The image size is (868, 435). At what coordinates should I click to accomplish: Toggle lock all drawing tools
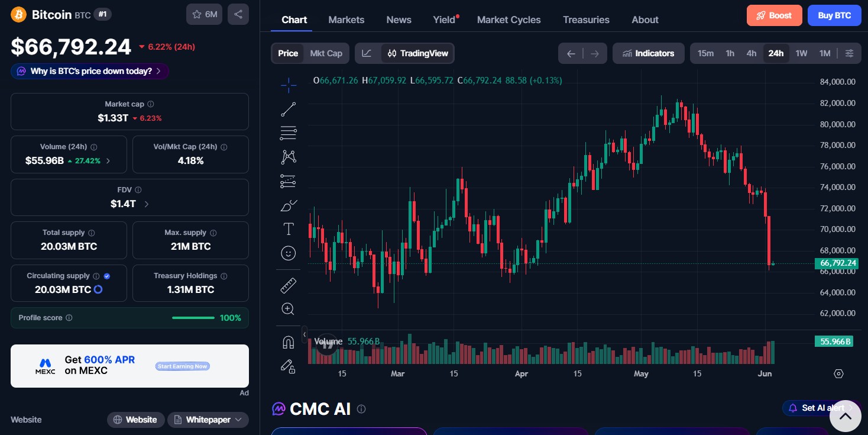[289, 366]
